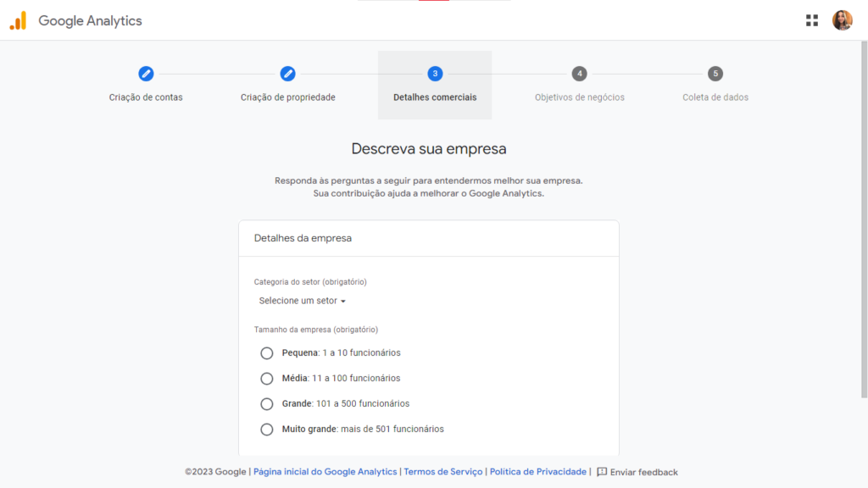Screen dimensions: 868x488
Task: Click the ©2023 Google footer text
Action: coord(215,472)
